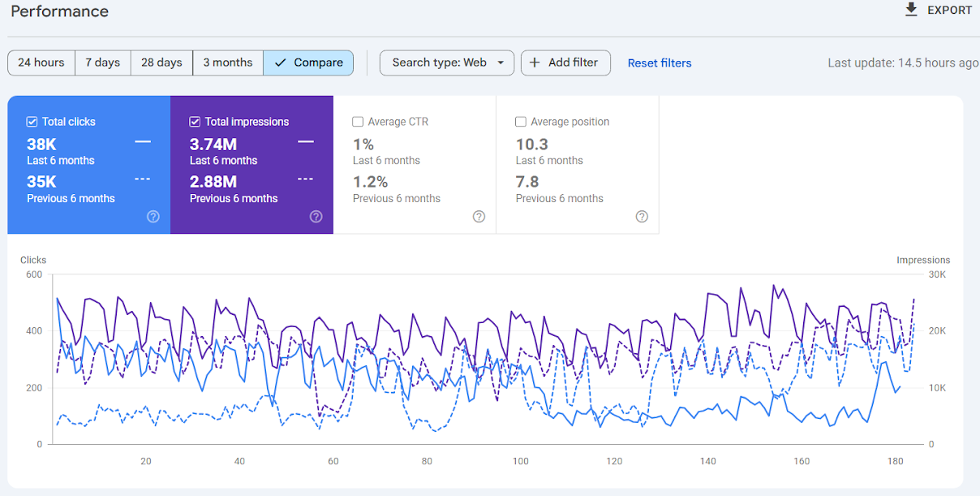Open the Search type: Web dropdown
The width and height of the screenshot is (980, 496).
pos(440,63)
